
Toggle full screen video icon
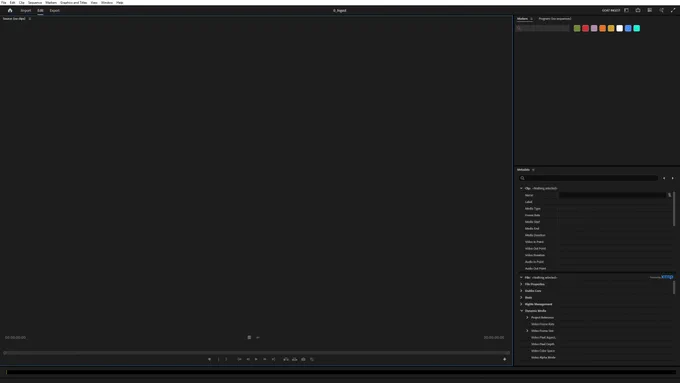[x=673, y=10]
